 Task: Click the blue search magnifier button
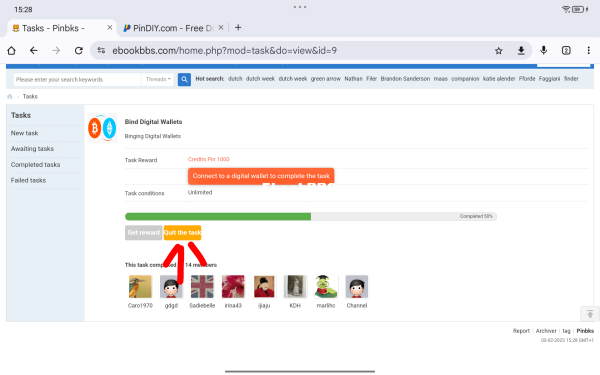coord(184,79)
